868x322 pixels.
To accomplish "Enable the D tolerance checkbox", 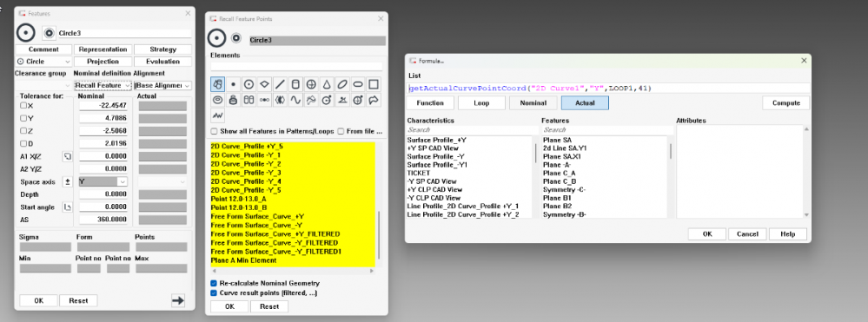I will pyautogui.click(x=23, y=143).
